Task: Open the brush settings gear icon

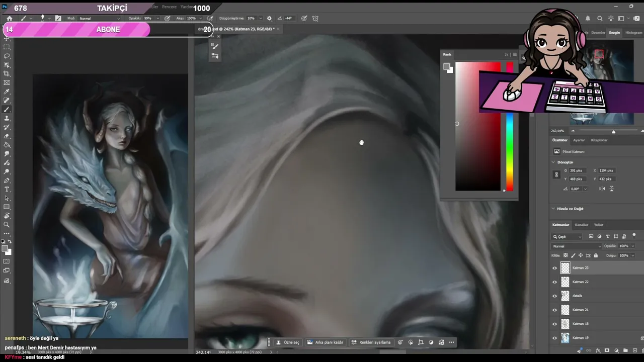Action: pos(269,18)
